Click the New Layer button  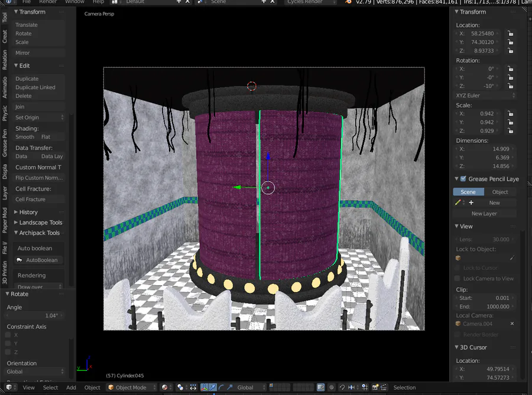485,213
